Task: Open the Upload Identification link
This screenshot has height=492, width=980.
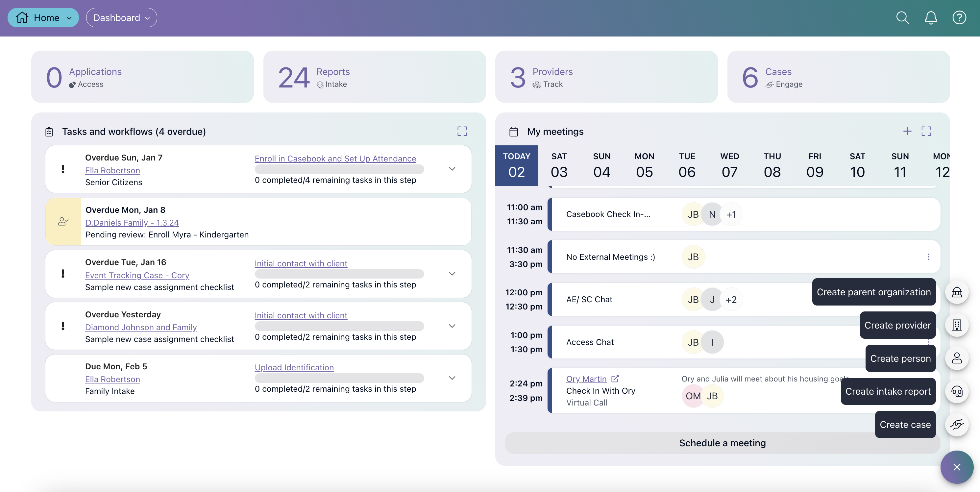Action: [294, 367]
